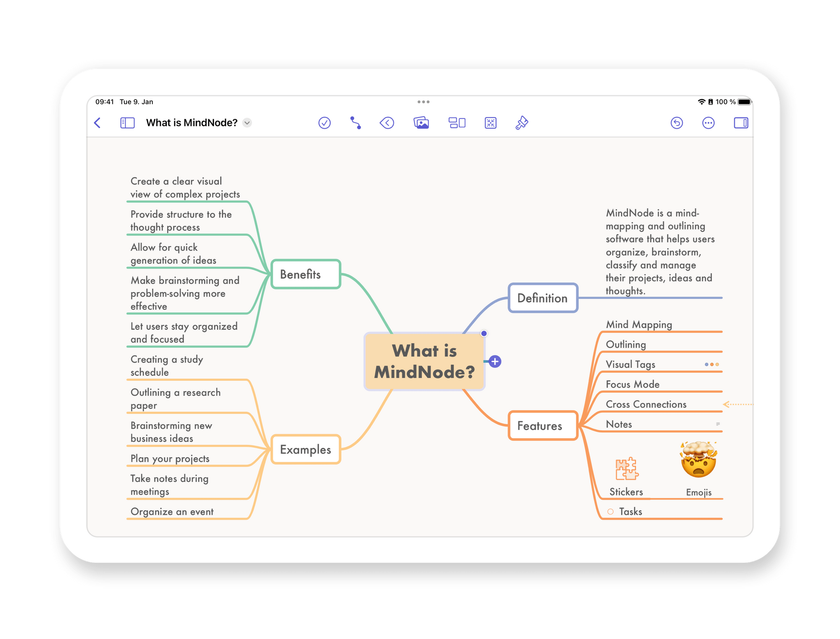The width and height of the screenshot is (840, 639).
Task: Select 'Visual Tags' node text
Action: (x=630, y=364)
